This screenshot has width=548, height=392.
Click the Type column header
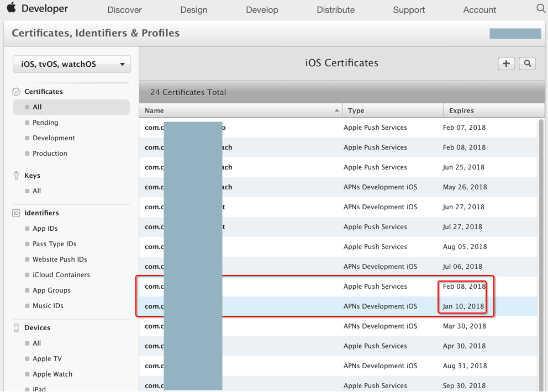coord(356,111)
